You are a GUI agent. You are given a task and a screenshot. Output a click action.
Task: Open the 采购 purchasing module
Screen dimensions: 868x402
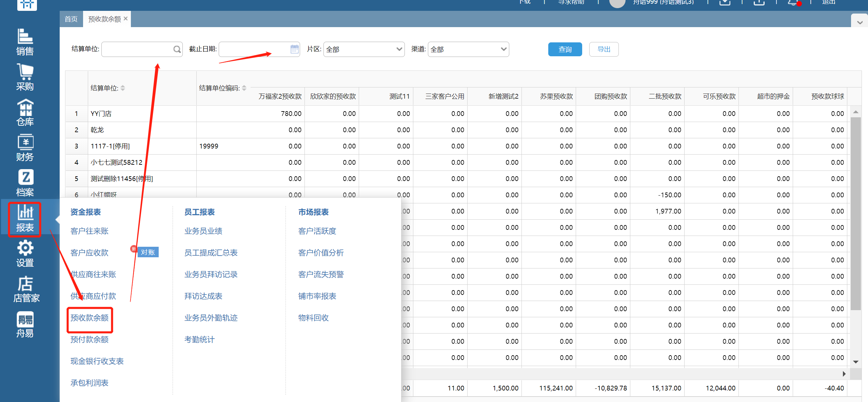point(25,77)
